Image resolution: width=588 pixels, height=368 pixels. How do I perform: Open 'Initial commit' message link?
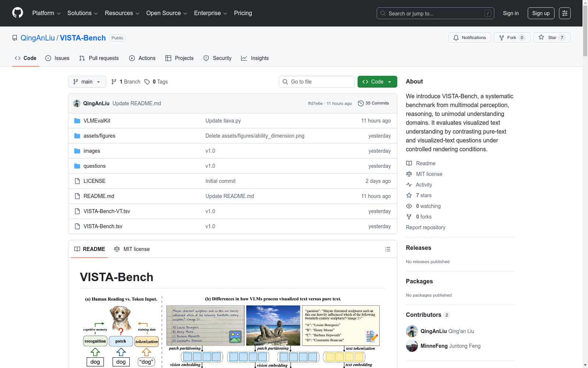click(x=220, y=181)
